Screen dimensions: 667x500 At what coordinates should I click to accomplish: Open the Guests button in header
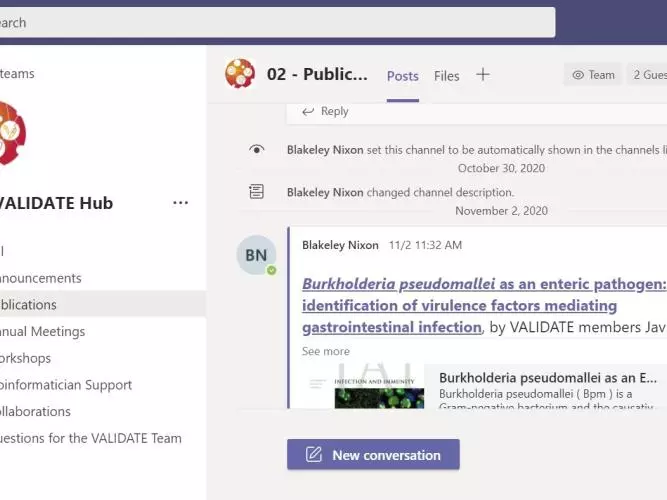tap(648, 75)
